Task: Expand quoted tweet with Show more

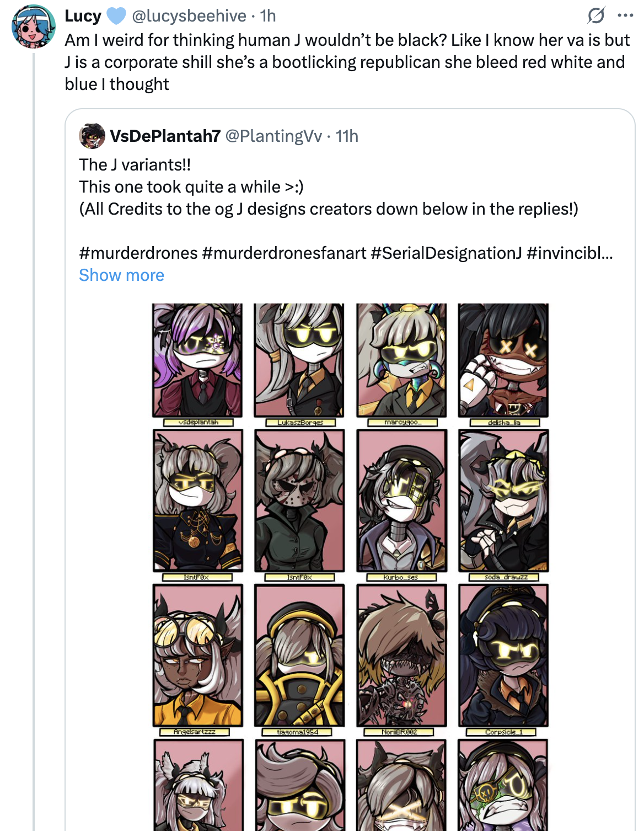Action: click(x=121, y=275)
